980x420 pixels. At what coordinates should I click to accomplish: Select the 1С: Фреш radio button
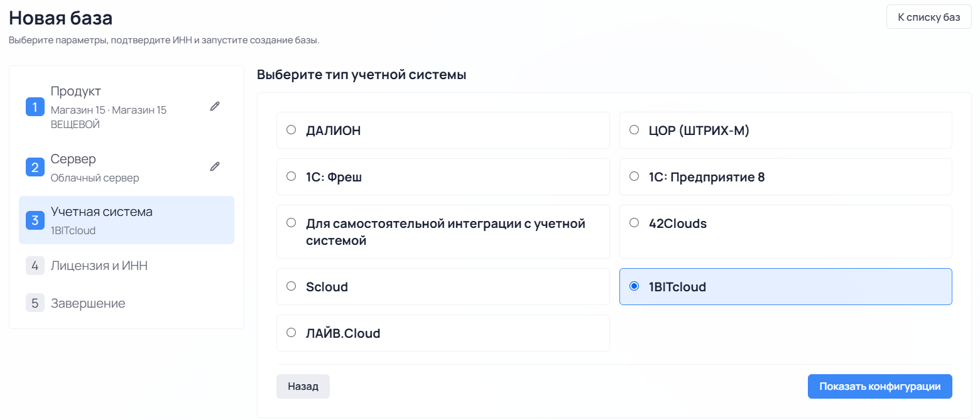pyautogui.click(x=291, y=176)
